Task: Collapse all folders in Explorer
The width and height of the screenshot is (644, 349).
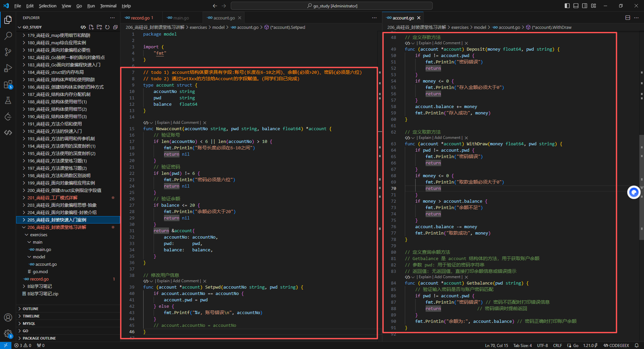Action: point(115,27)
